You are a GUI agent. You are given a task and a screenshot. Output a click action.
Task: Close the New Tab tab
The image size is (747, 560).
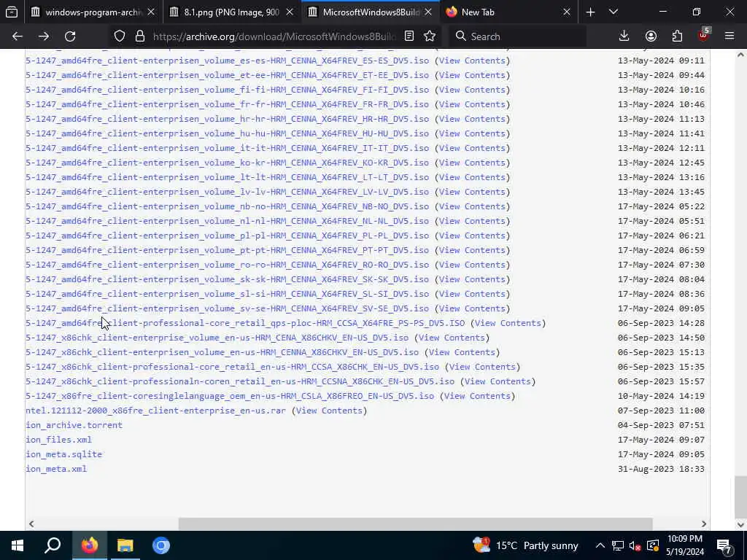(566, 12)
